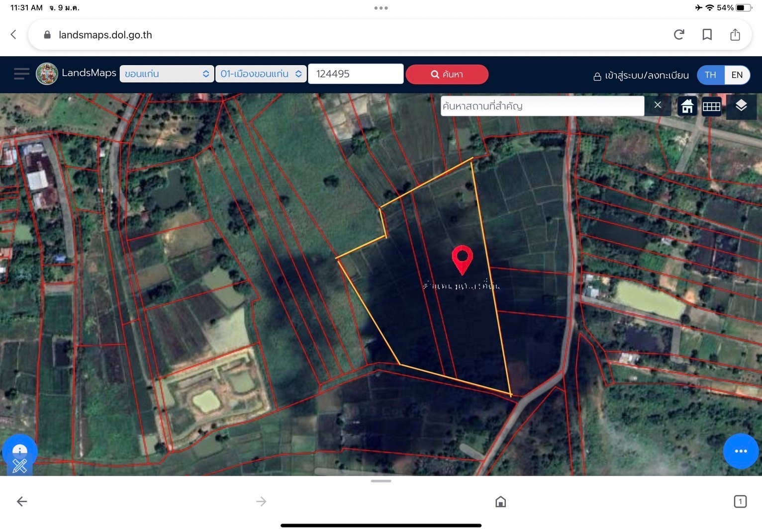The width and height of the screenshot is (762, 532).
Task: Expand the 01-เมืองขอนแก่น district dropdown
Action: (261, 74)
